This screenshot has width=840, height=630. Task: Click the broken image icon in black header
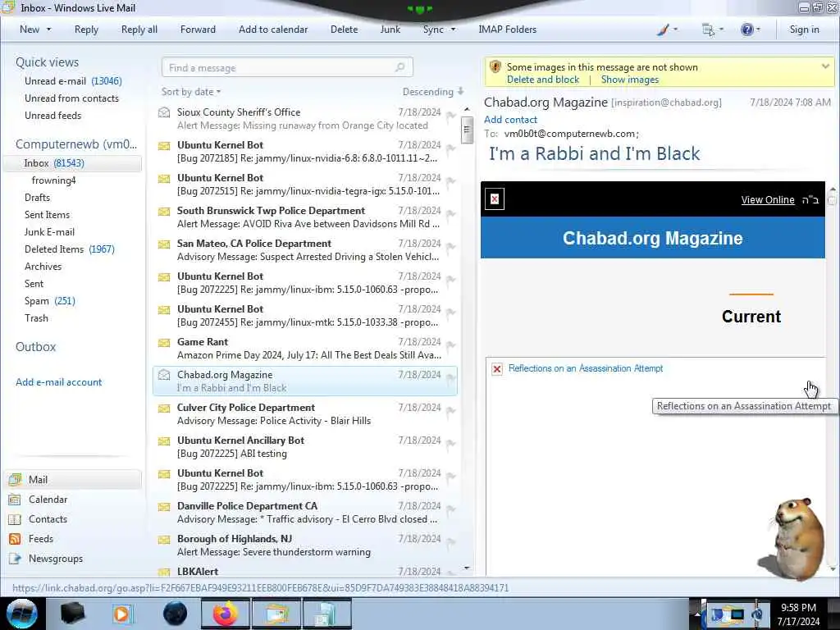[495, 199]
